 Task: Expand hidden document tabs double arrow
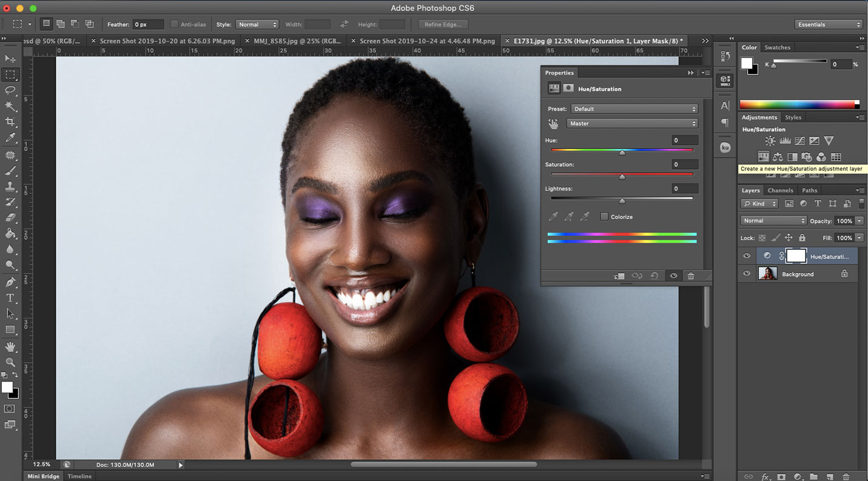point(705,41)
